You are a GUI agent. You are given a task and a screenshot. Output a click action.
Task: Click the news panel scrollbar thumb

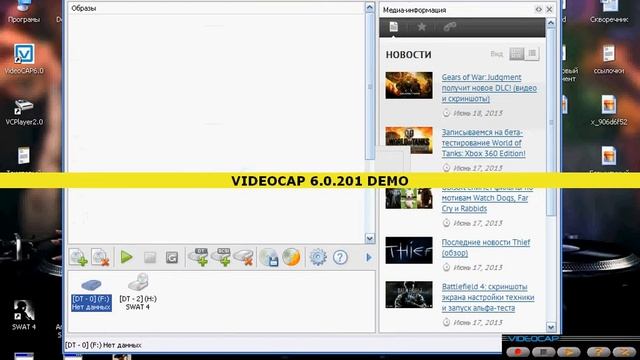tap(551, 122)
